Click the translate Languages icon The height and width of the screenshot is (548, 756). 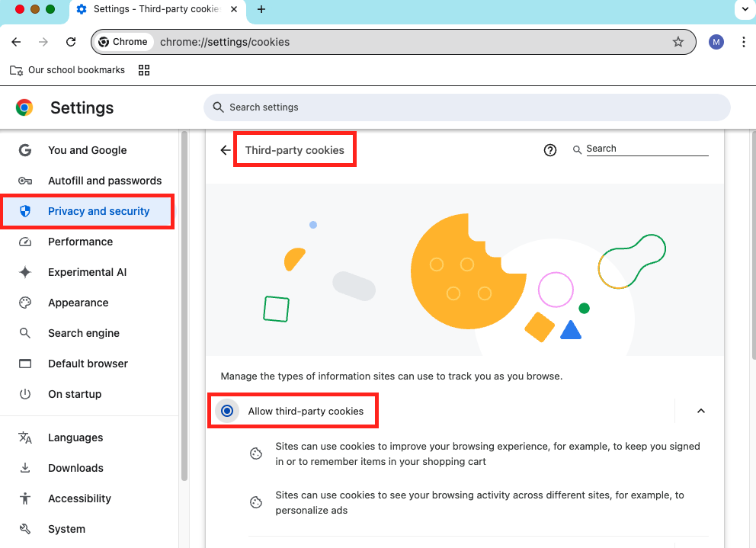click(x=25, y=437)
